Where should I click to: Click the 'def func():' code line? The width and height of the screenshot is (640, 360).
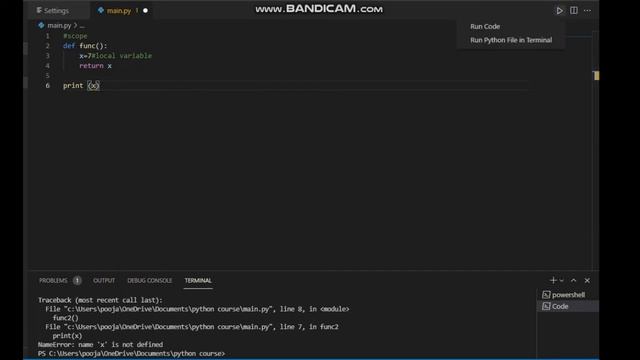coord(85,46)
